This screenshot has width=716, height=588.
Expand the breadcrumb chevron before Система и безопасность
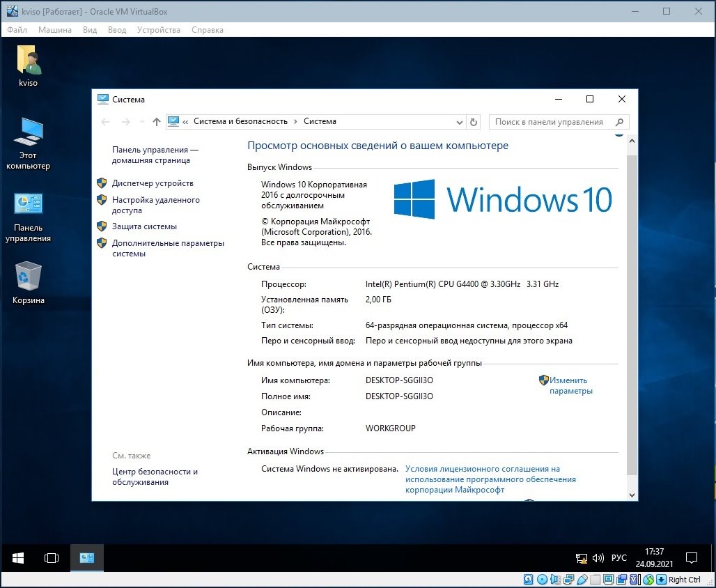[185, 121]
